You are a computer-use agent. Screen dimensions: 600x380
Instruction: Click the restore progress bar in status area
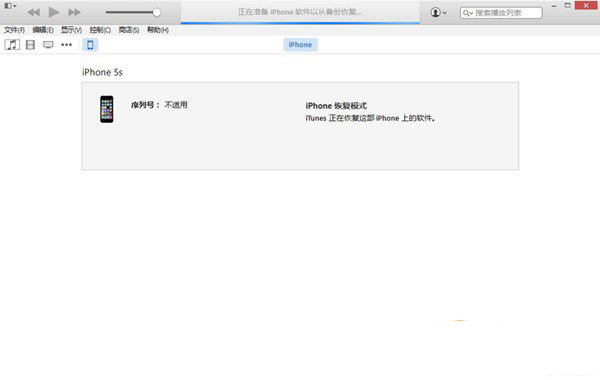coord(300,23)
